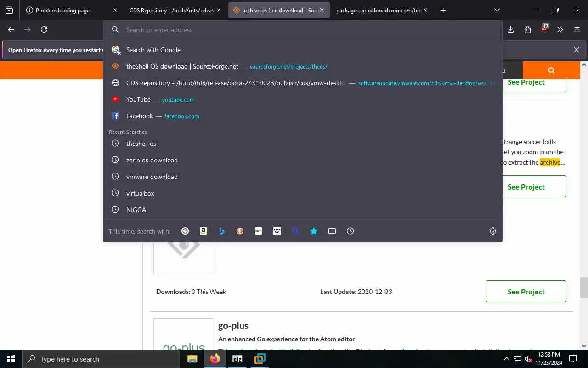Select recent search virtualbox
The width and height of the screenshot is (588, 368).
(x=303, y=193)
